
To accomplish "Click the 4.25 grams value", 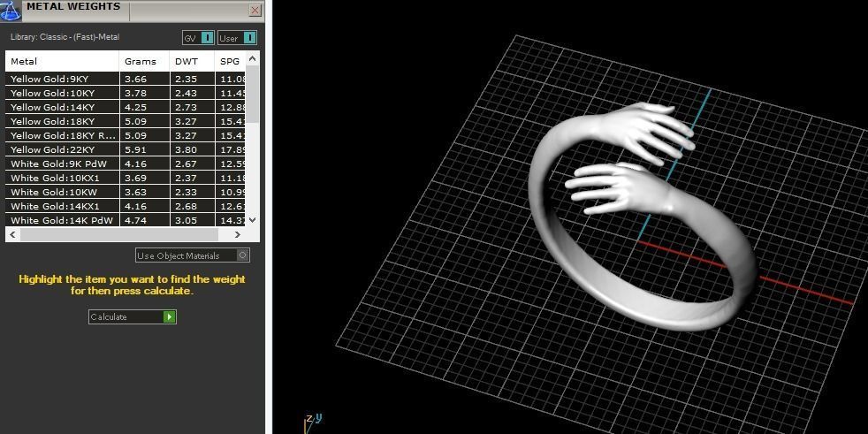I will [135, 107].
